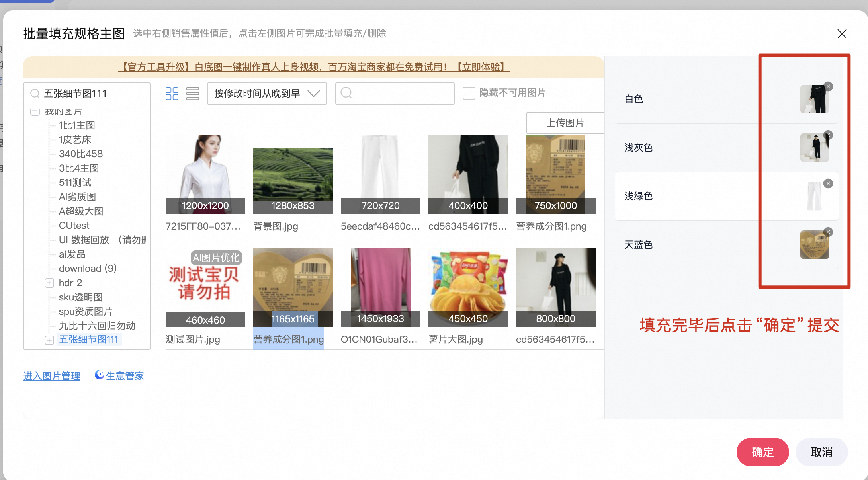Viewport: 868px width, 480px height.
Task: Pick the 750x1000 营养成分图1.png image
Action: coord(556,174)
